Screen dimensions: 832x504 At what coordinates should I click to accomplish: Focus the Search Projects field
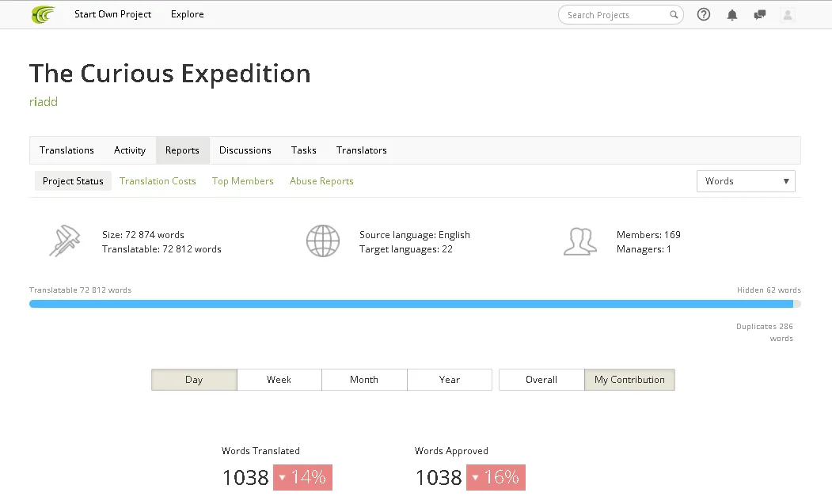[x=621, y=15]
